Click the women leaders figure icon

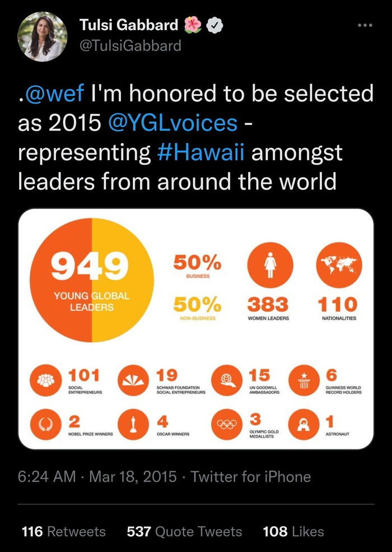[x=270, y=265]
